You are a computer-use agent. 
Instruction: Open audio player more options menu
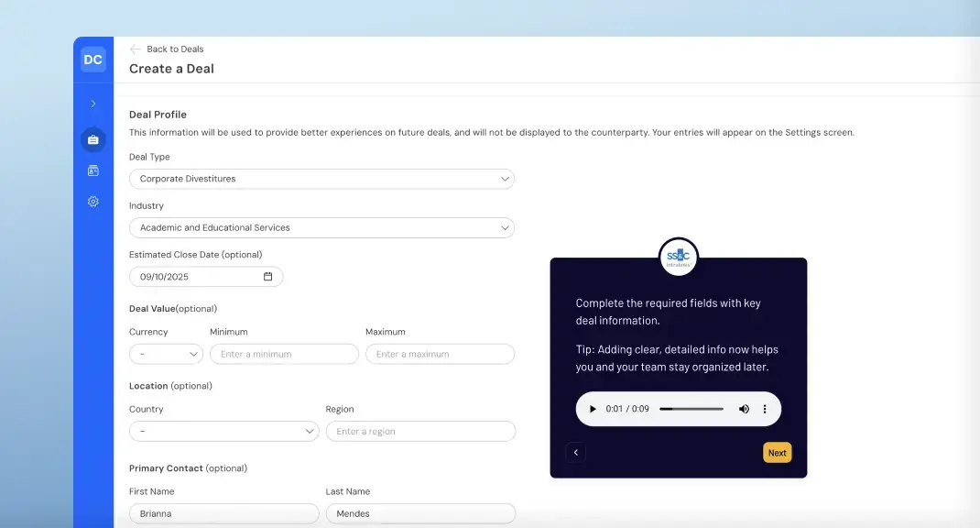pyautogui.click(x=765, y=409)
